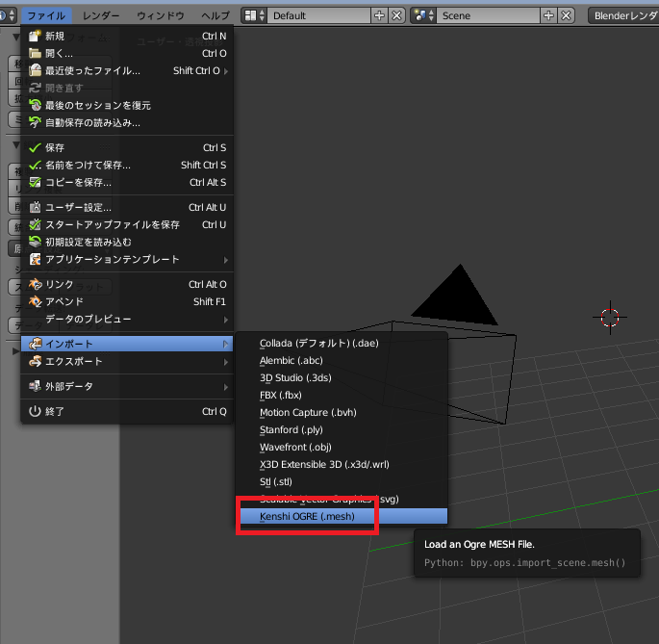659x644 pixels.
Task: Open the ヘルプ menu
Action: pyautogui.click(x=215, y=16)
